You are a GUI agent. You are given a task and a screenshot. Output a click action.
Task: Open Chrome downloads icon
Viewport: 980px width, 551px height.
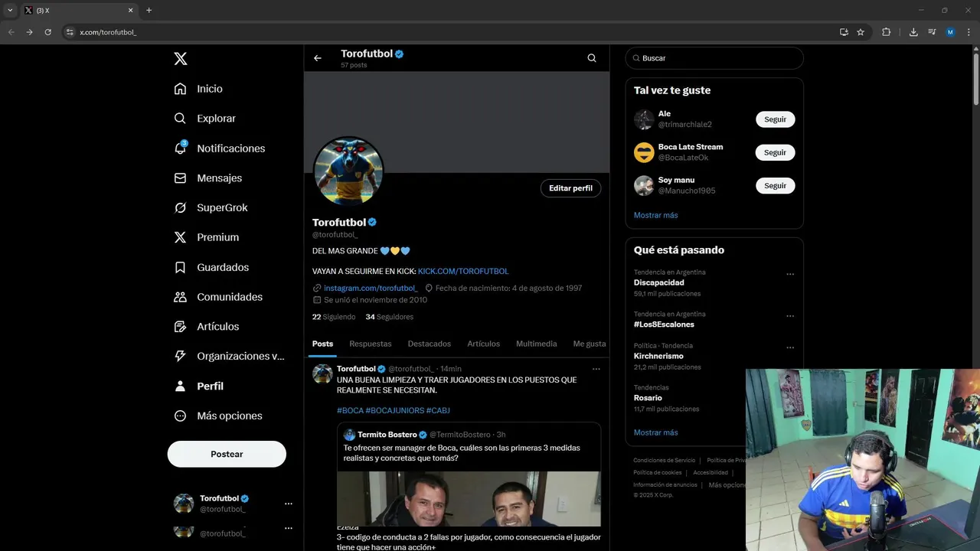click(913, 32)
